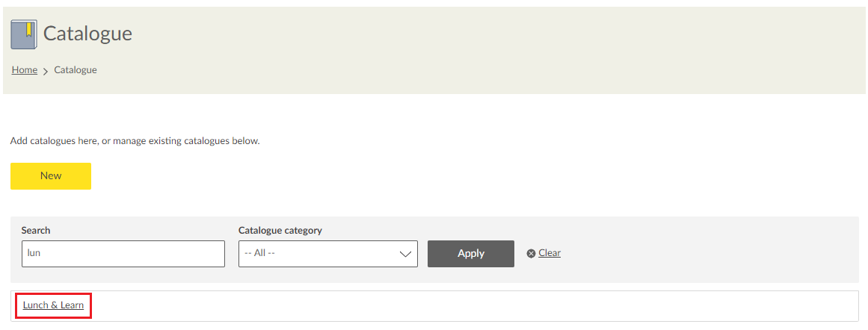Click the Clear filter link

pos(550,253)
